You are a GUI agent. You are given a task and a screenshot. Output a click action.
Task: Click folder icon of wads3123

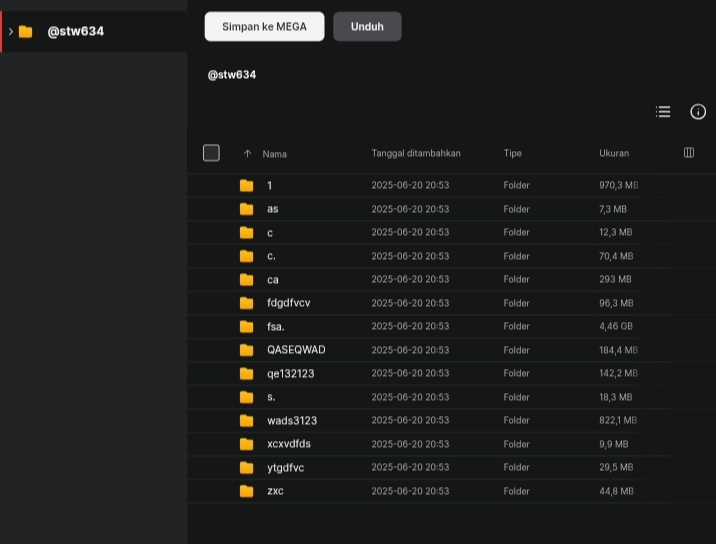click(x=247, y=421)
